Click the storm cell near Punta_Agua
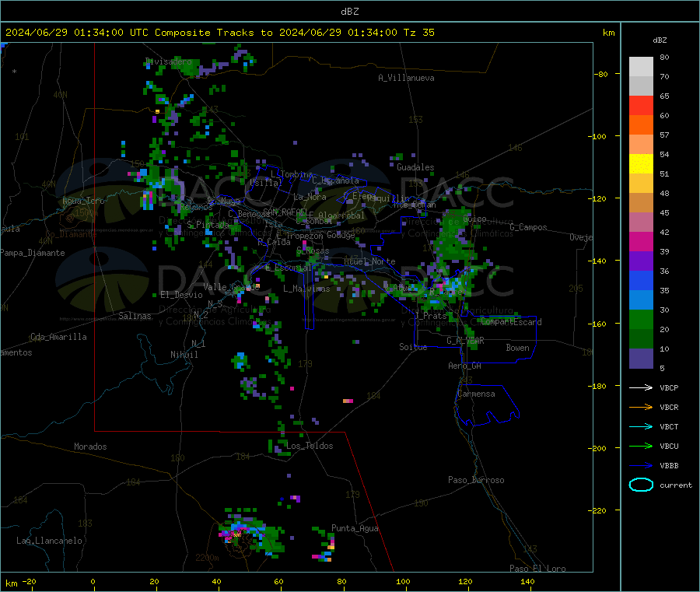 324,544
